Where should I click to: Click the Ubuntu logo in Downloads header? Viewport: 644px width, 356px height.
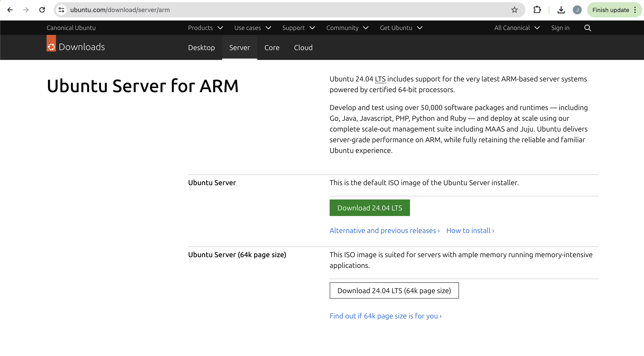click(51, 43)
